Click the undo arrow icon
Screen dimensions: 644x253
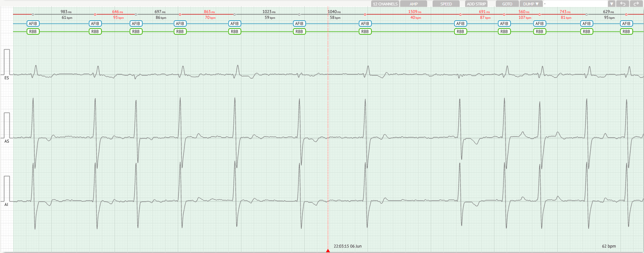click(x=623, y=4)
